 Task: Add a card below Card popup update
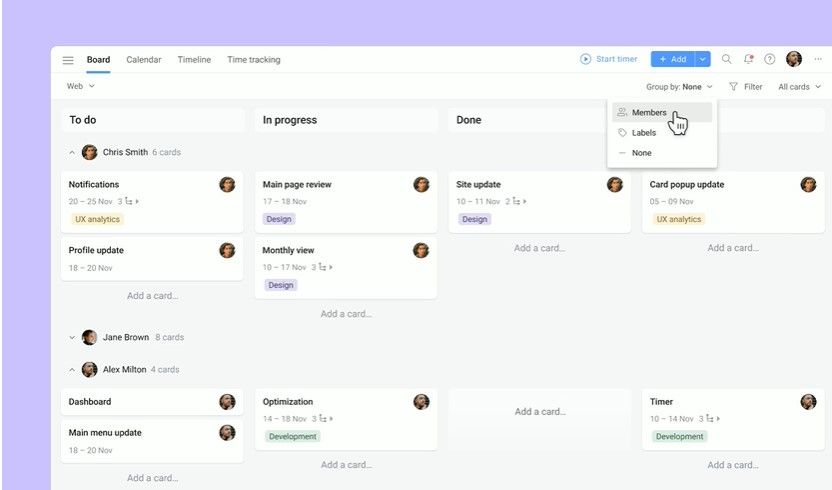pos(733,248)
